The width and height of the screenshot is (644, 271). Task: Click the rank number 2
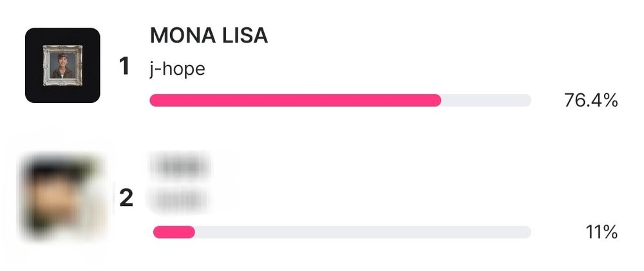click(x=126, y=198)
